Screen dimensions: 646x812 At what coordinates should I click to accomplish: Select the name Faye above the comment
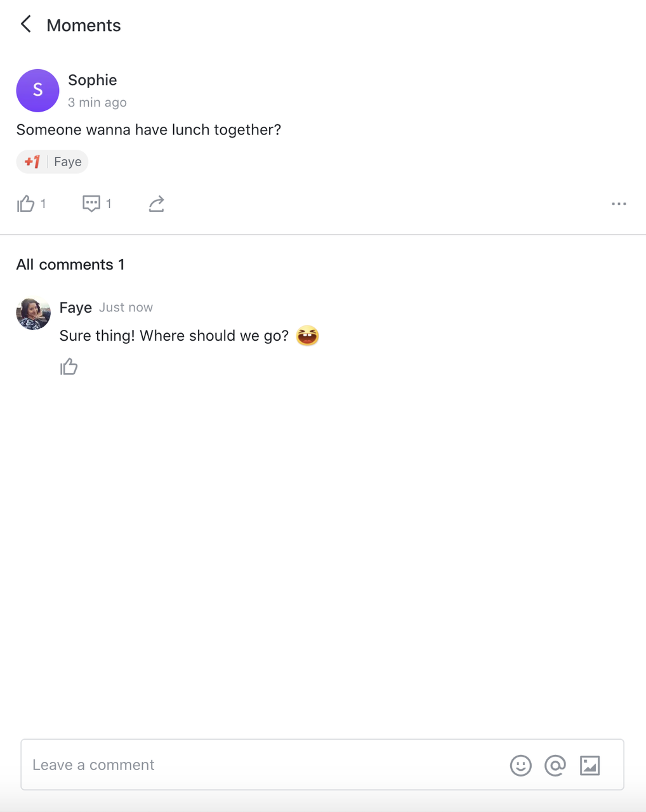76,308
